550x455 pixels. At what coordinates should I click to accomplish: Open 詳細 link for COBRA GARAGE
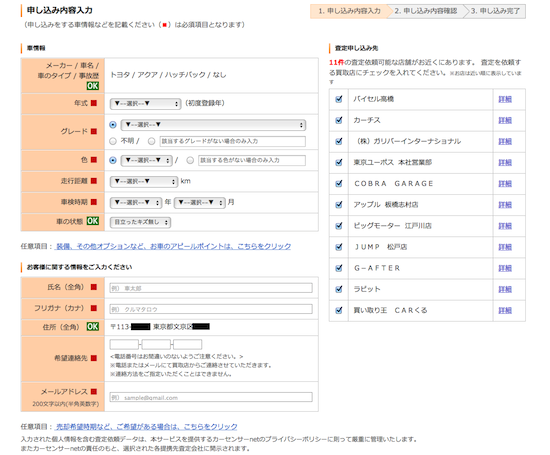click(x=505, y=183)
